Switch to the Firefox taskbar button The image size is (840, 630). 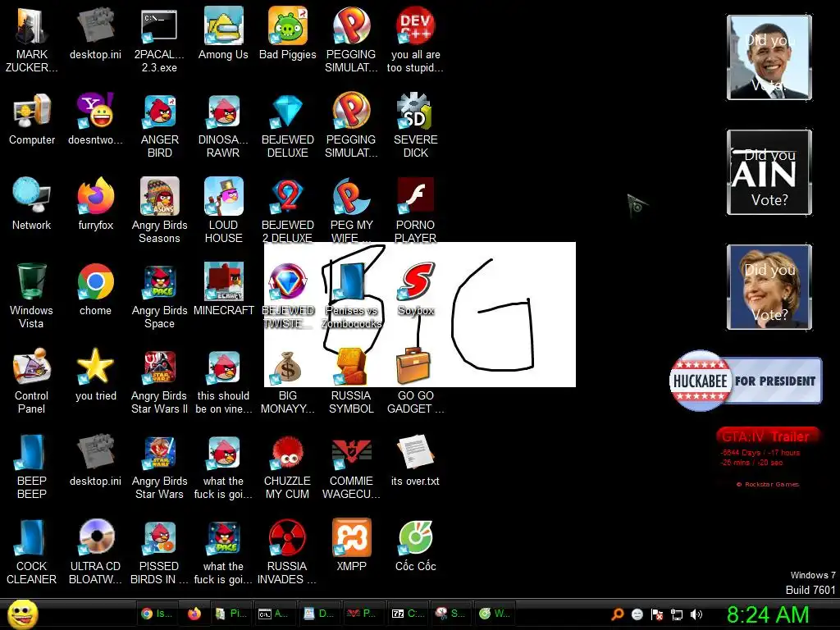[x=194, y=614]
